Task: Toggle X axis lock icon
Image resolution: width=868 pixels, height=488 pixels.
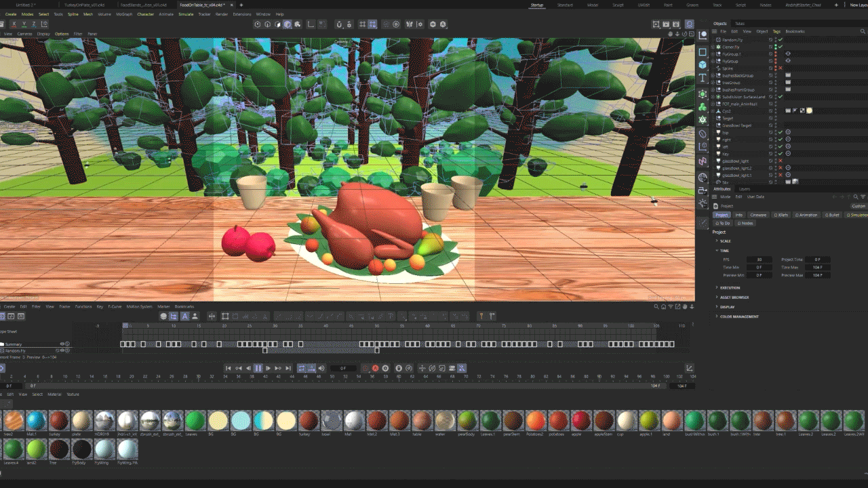Action: pyautogui.click(x=14, y=24)
